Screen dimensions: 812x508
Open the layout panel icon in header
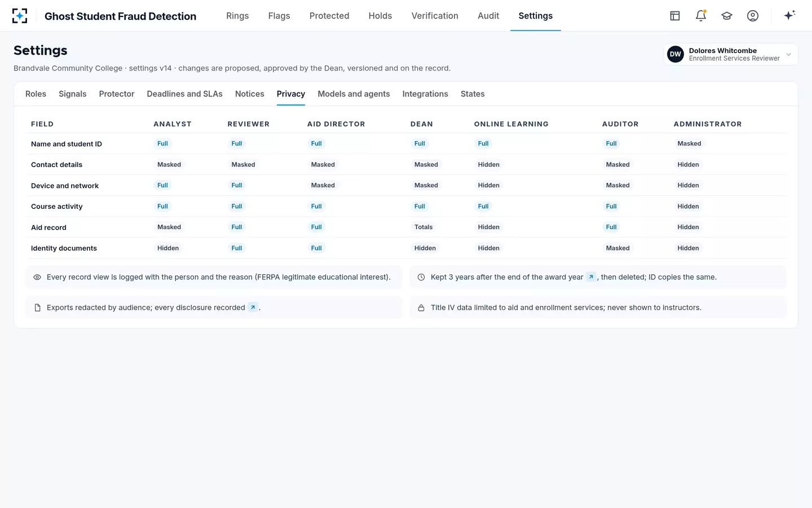(675, 16)
